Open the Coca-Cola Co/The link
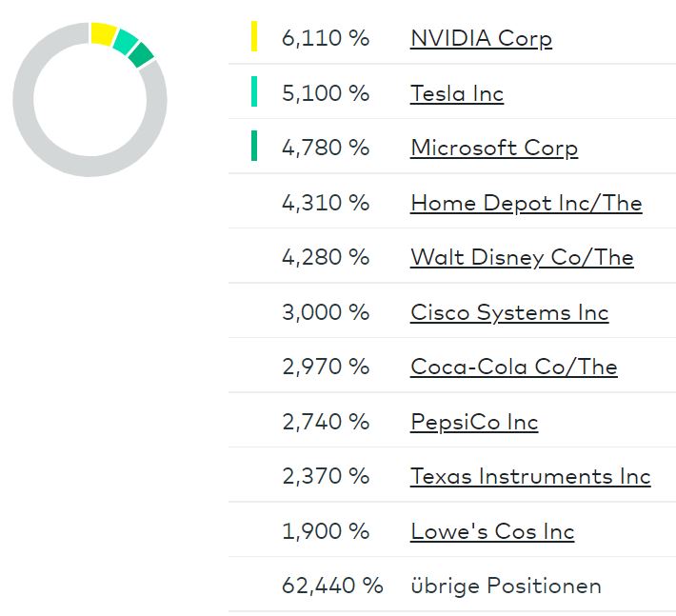The height and width of the screenshot is (616, 676). click(513, 367)
